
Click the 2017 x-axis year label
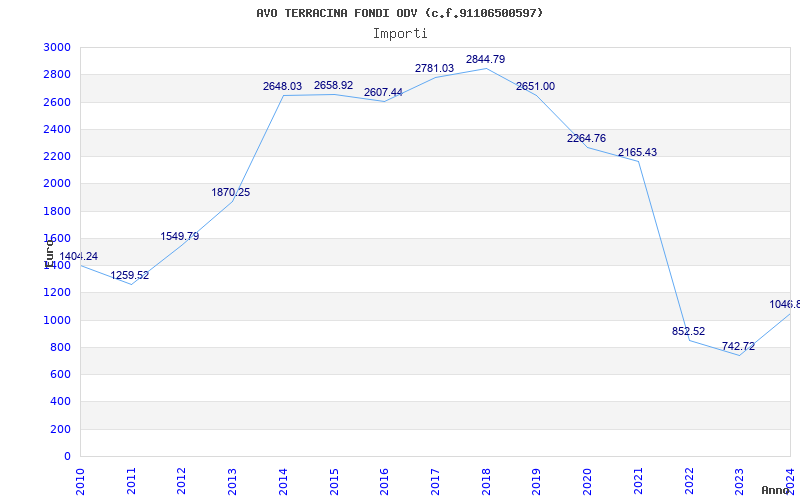click(x=435, y=481)
